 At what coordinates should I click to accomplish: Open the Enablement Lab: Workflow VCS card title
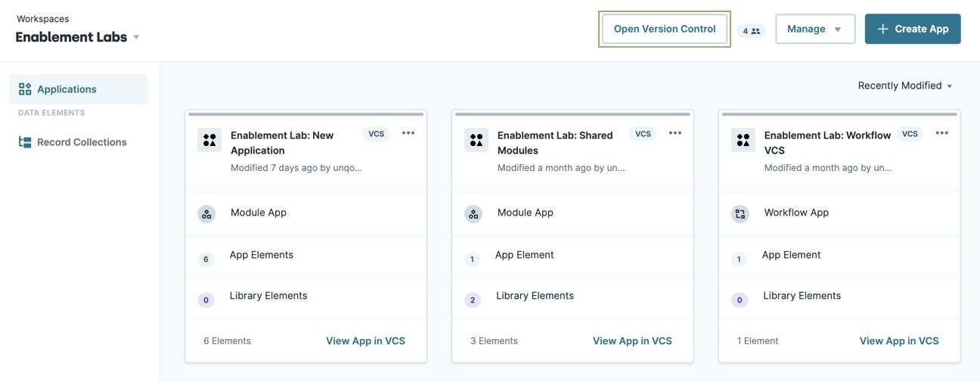coord(827,142)
